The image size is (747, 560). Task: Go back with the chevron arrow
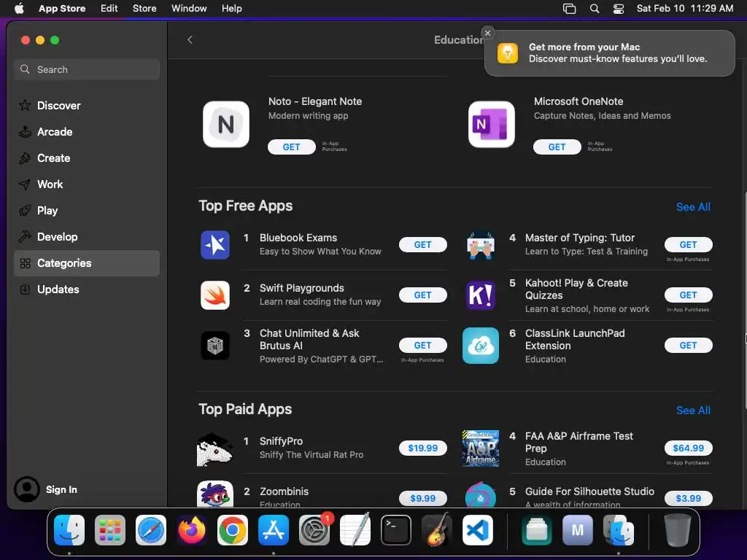[190, 40]
